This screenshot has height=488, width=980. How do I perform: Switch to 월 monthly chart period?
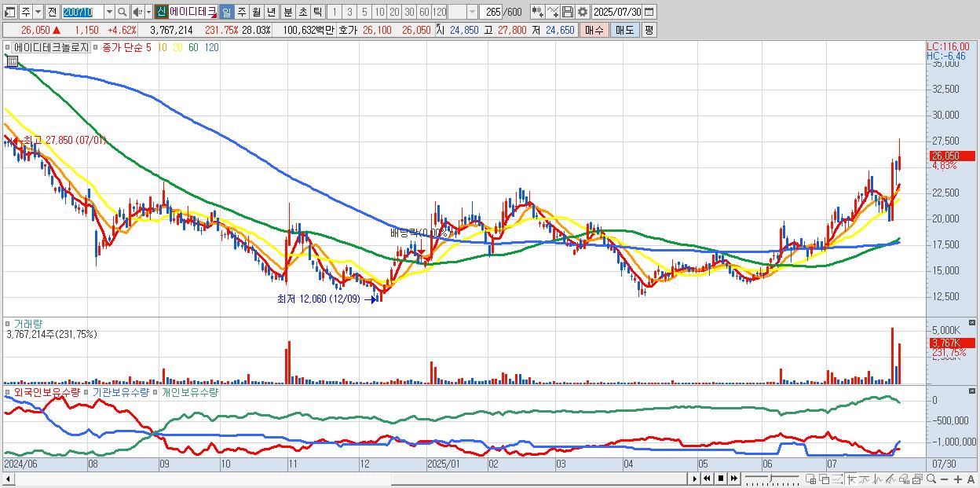256,12
